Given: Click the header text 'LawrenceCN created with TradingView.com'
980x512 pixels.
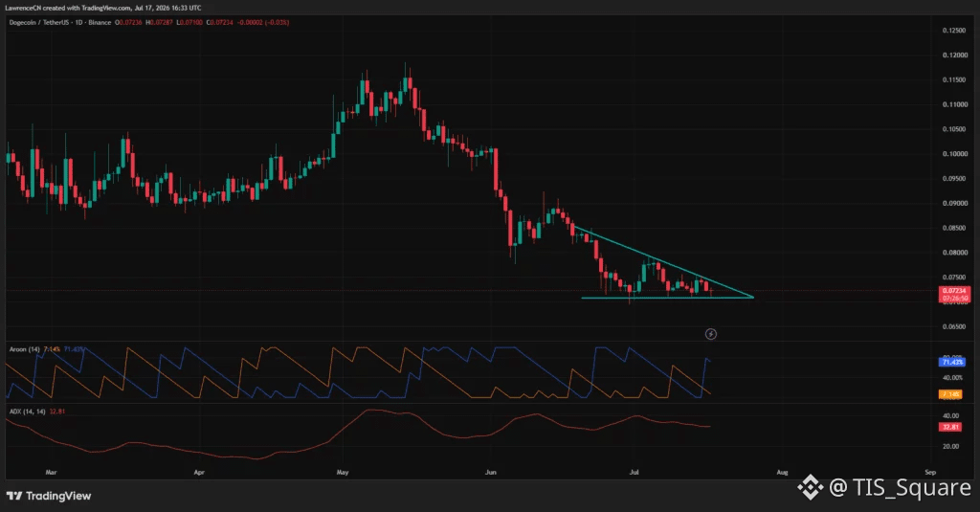Looking at the screenshot, I should coord(68,8).
